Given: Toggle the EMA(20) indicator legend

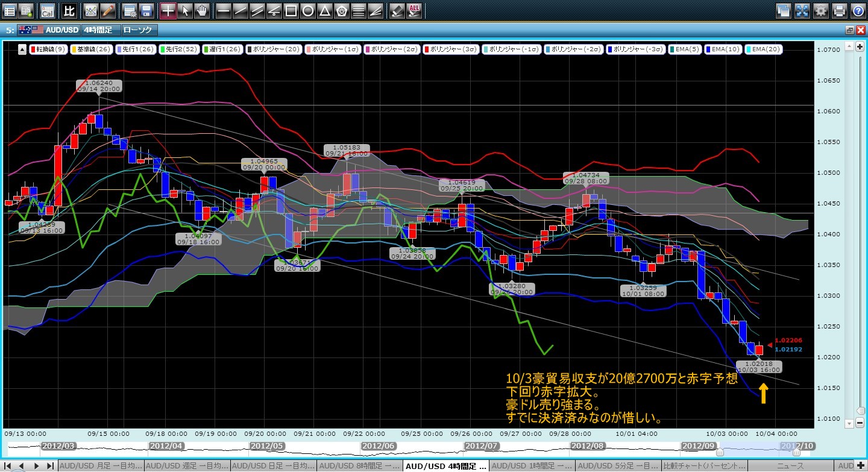Looking at the screenshot, I should tap(764, 49).
